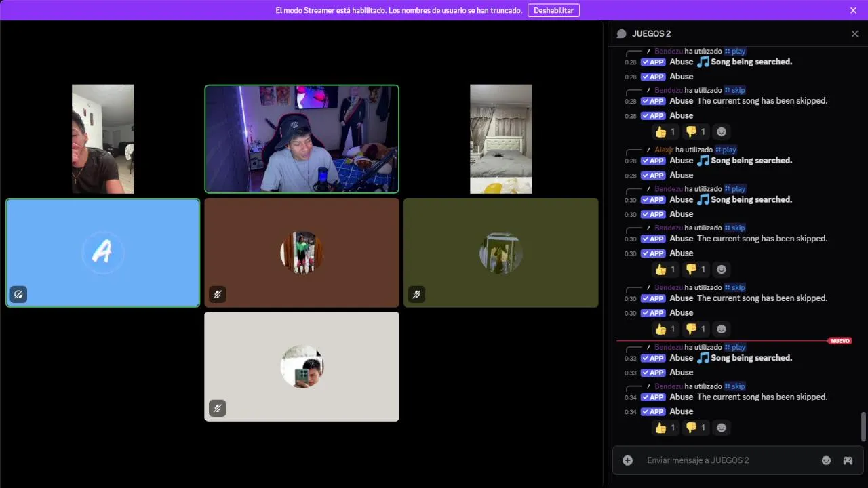Click the 'A' avatar on the blue tile

[x=102, y=253]
